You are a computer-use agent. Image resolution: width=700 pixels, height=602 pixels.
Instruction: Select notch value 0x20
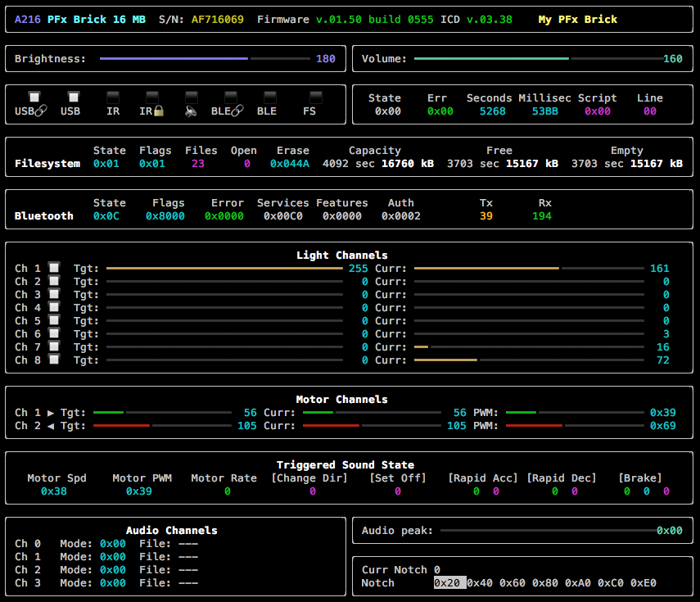pyautogui.click(x=447, y=583)
